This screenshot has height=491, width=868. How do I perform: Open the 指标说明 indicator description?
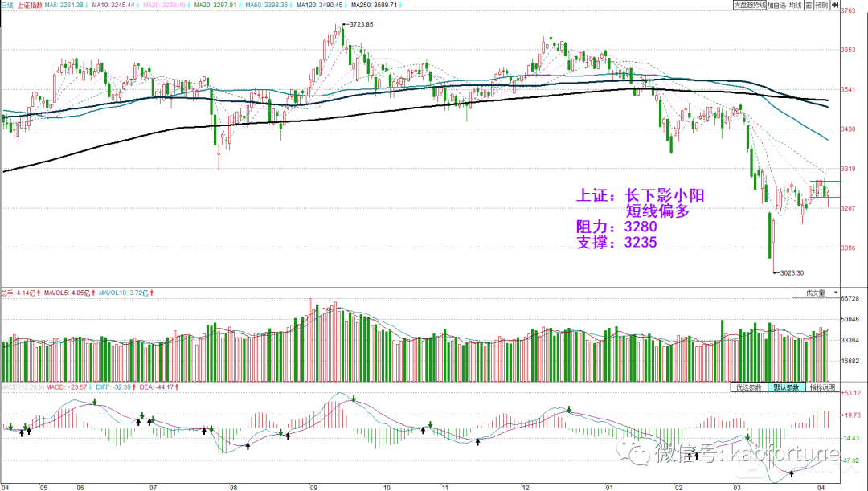pyautogui.click(x=822, y=387)
